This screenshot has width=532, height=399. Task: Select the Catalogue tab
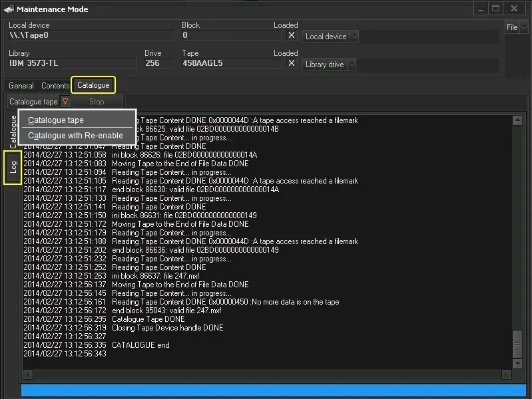click(x=93, y=85)
